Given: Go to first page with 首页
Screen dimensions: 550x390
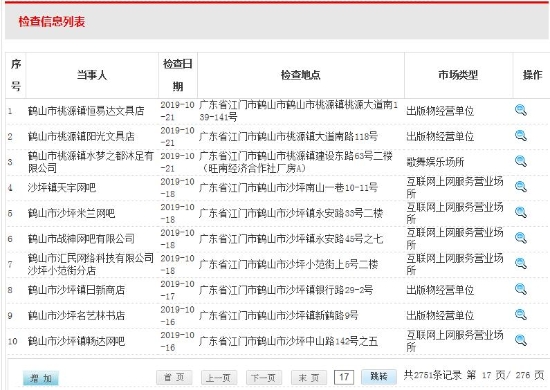Looking at the screenshot, I should [x=174, y=377].
